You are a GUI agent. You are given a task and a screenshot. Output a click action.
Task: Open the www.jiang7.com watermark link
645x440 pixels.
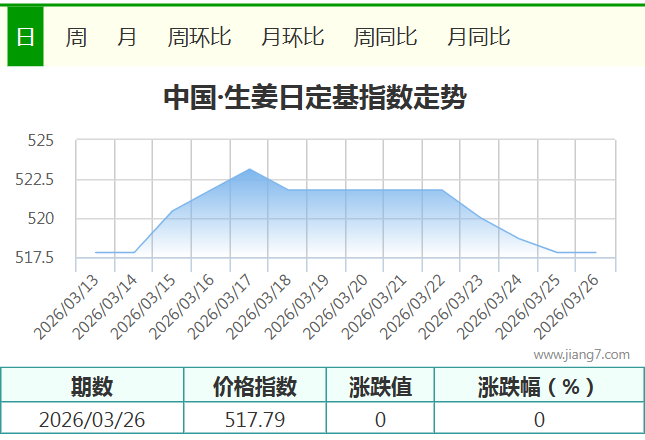pos(581,354)
